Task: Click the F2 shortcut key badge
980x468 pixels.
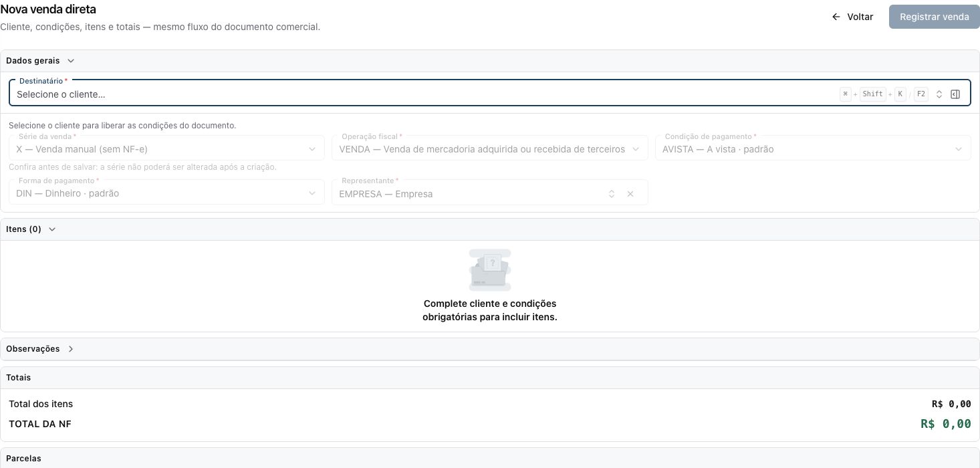Action: [921, 94]
